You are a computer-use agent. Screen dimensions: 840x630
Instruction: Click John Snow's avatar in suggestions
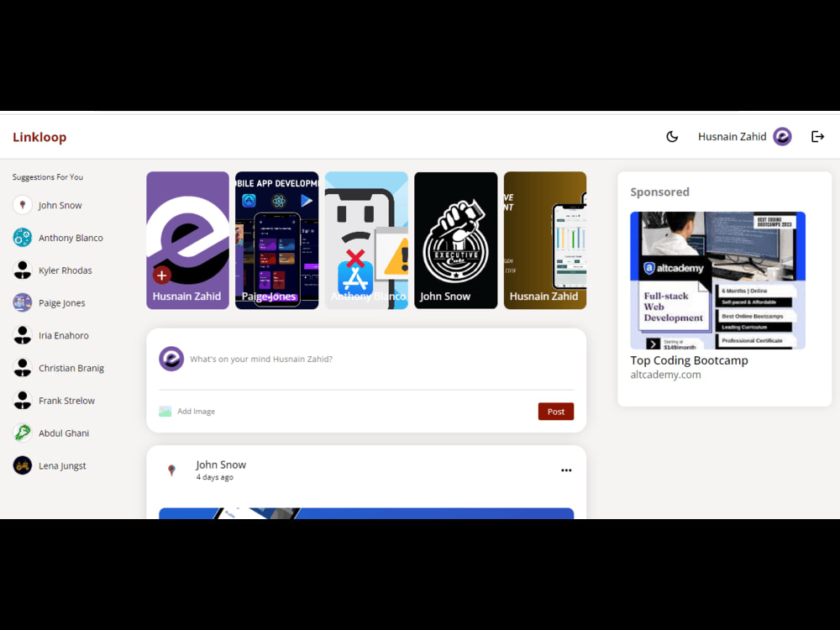point(23,205)
